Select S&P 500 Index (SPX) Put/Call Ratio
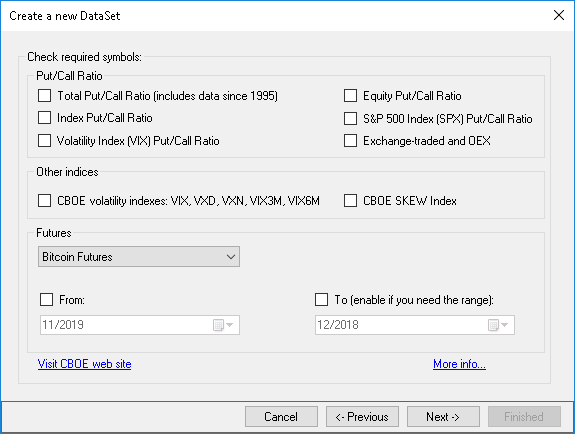 (x=351, y=118)
